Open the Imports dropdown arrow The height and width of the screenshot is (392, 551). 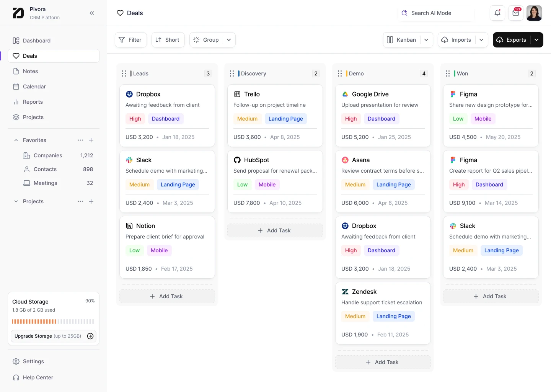tap(481, 40)
